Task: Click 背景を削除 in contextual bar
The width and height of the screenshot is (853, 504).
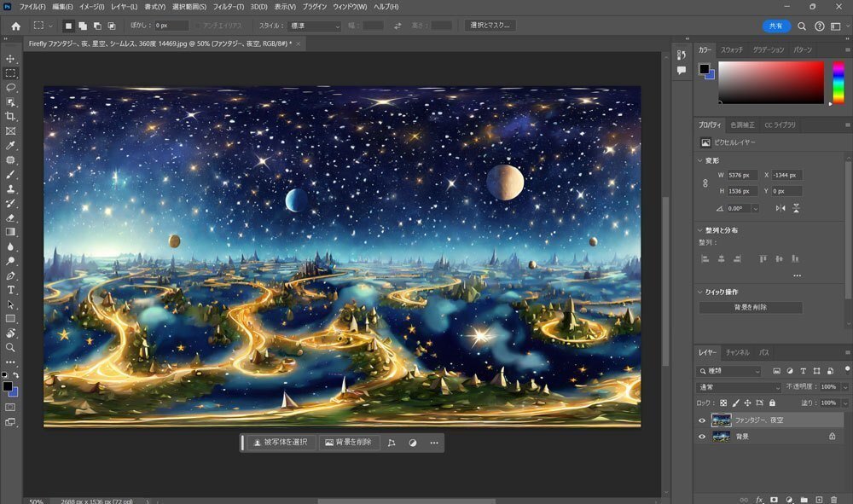Action: click(349, 443)
